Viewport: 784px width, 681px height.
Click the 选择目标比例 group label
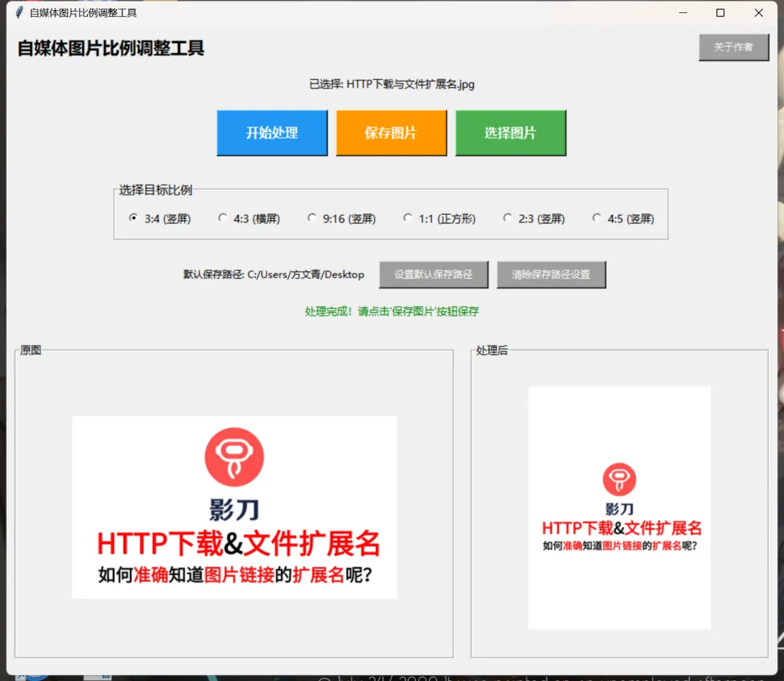(155, 190)
